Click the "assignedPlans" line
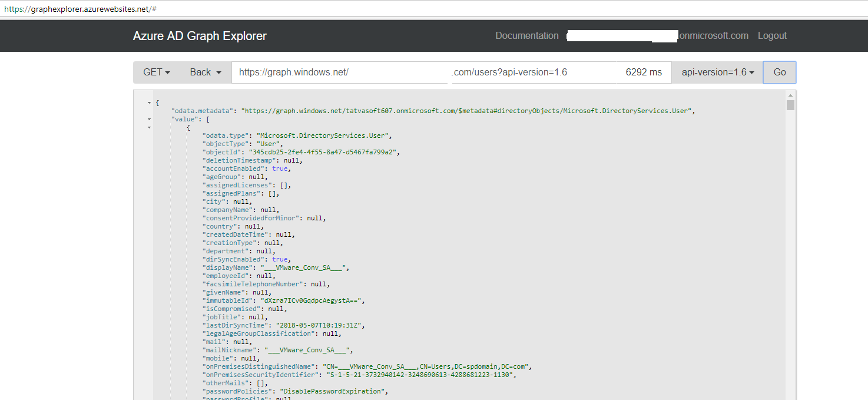 (240, 193)
